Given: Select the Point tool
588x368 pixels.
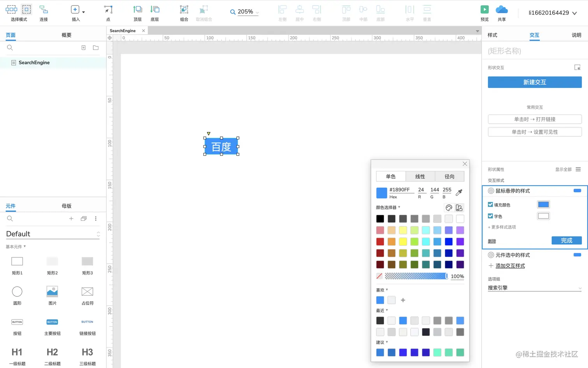Looking at the screenshot, I should point(108,12).
